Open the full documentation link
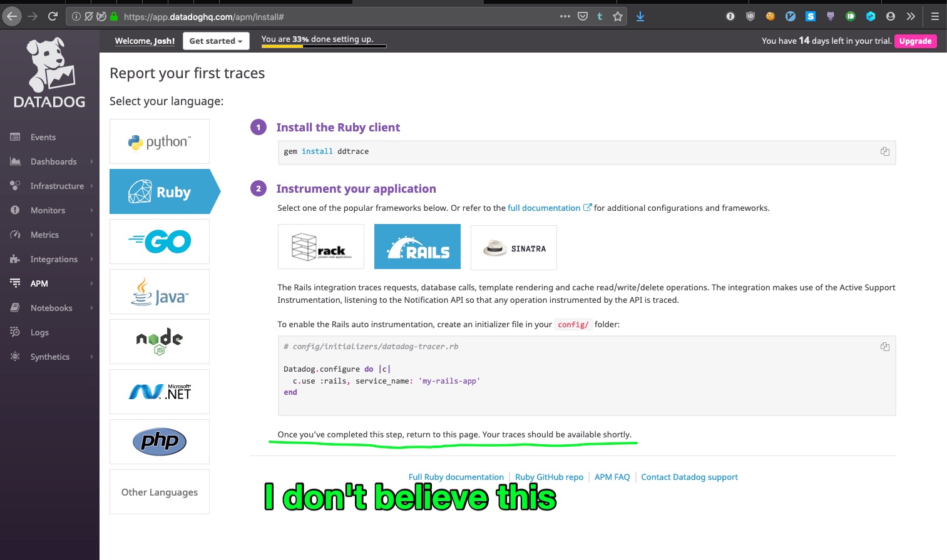The image size is (947, 560). click(549, 208)
